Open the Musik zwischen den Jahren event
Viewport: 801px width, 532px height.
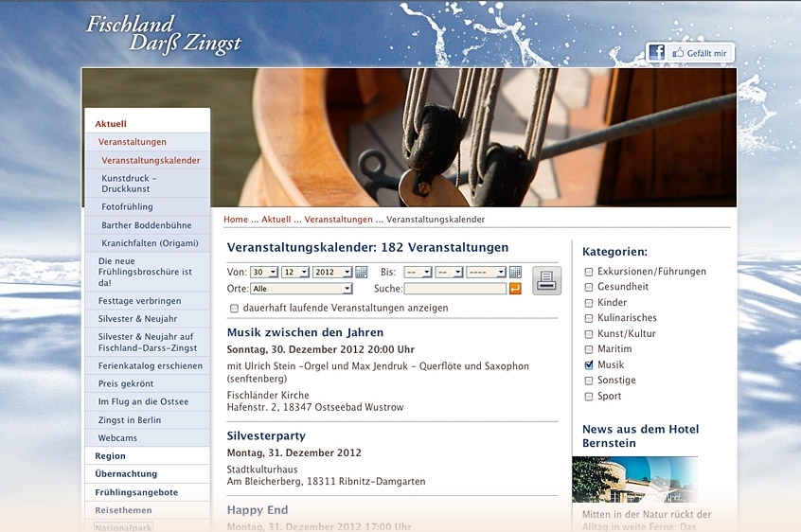click(x=305, y=332)
